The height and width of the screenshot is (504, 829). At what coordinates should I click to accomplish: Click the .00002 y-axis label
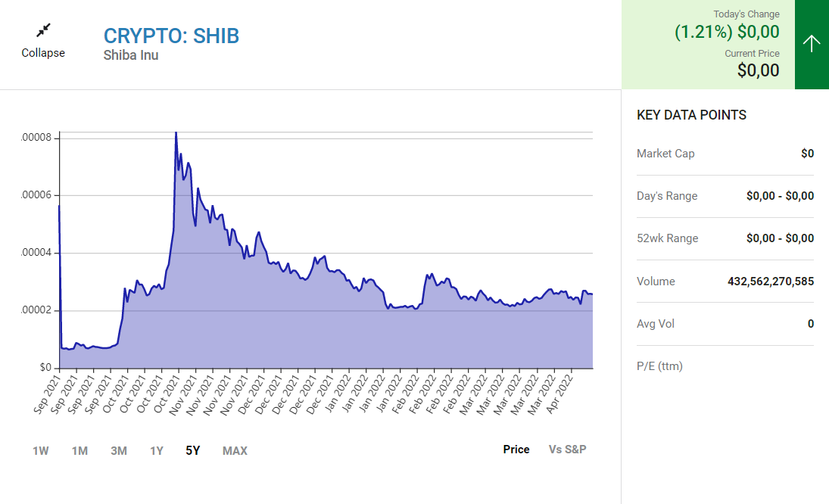pos(36,310)
